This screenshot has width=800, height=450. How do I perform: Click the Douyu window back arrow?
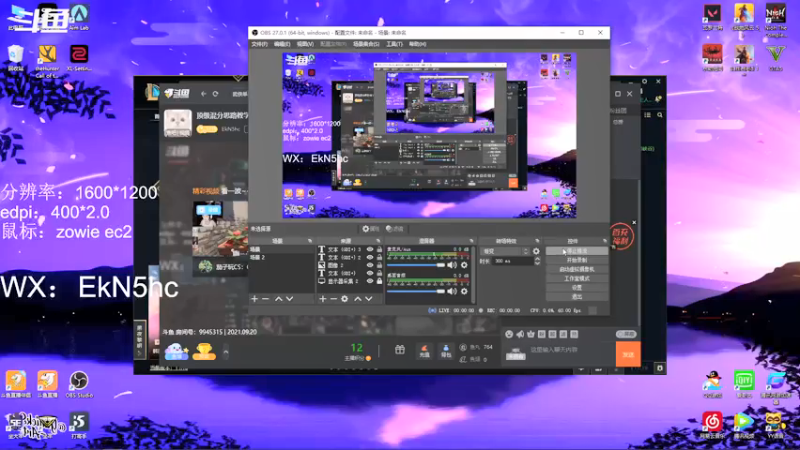[204, 94]
